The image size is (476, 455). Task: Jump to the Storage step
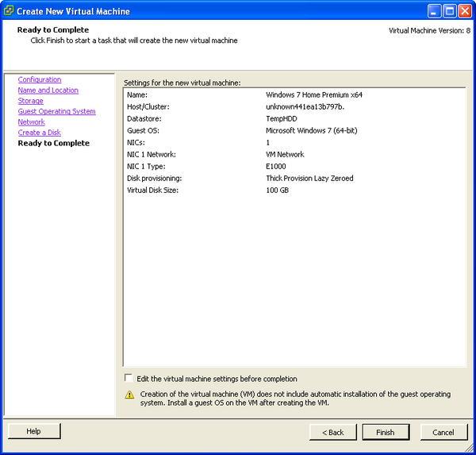point(31,101)
